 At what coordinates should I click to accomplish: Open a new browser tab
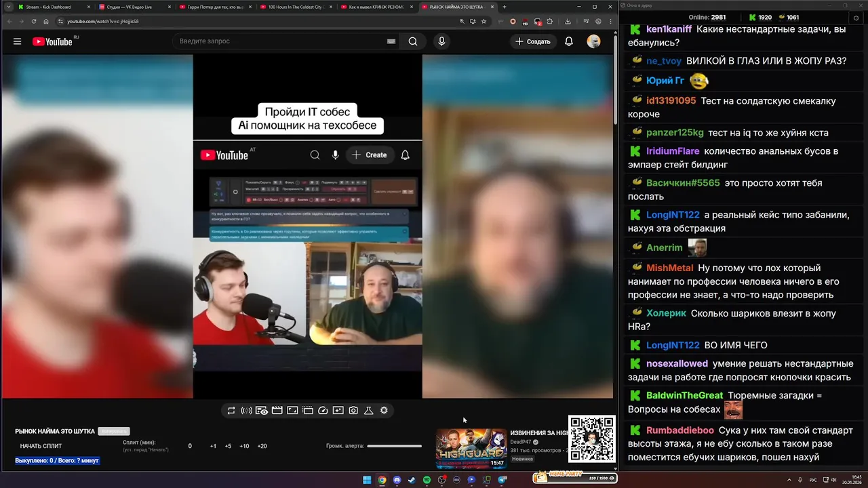[504, 7]
